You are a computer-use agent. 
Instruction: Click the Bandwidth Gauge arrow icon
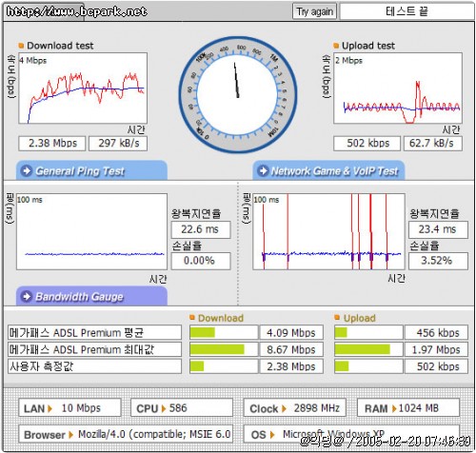(x=27, y=296)
